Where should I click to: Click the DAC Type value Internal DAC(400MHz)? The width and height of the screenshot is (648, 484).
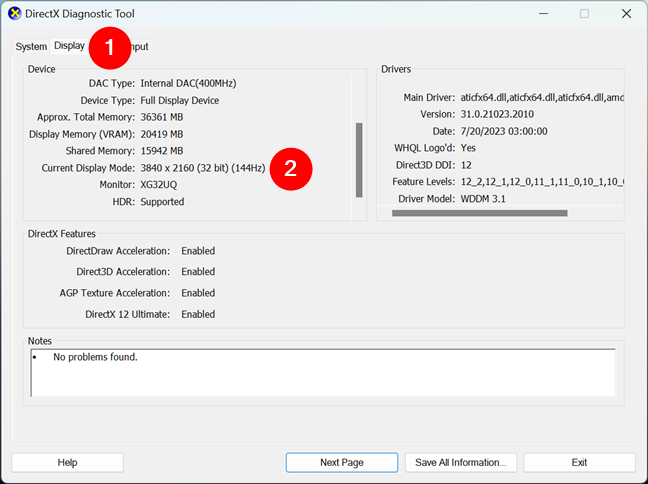pyautogui.click(x=188, y=83)
